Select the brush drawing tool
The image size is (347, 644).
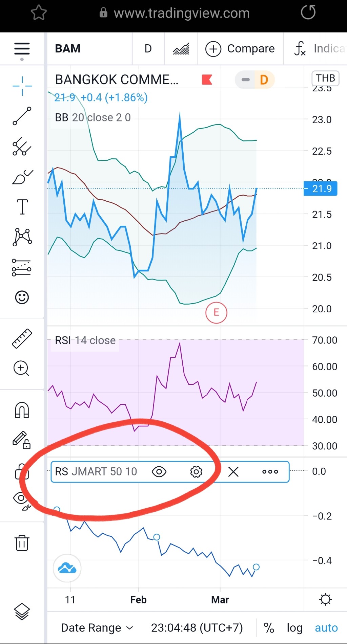click(x=22, y=177)
